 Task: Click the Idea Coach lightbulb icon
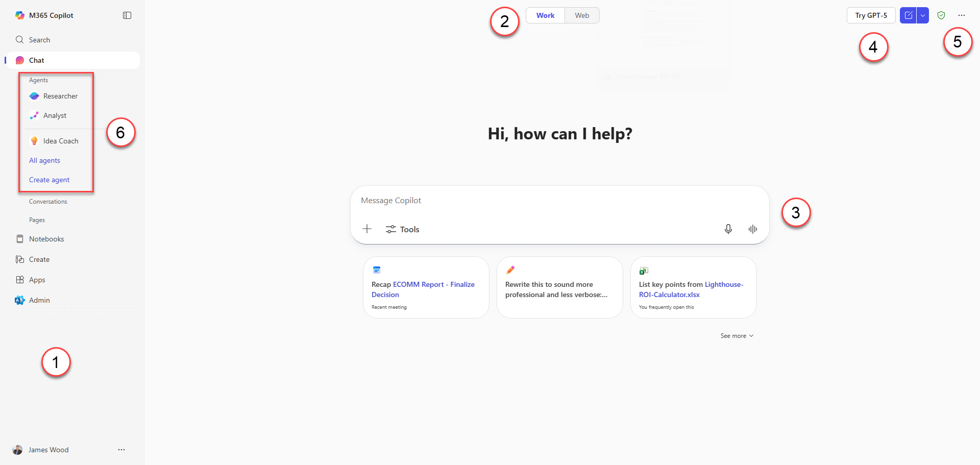[34, 141]
